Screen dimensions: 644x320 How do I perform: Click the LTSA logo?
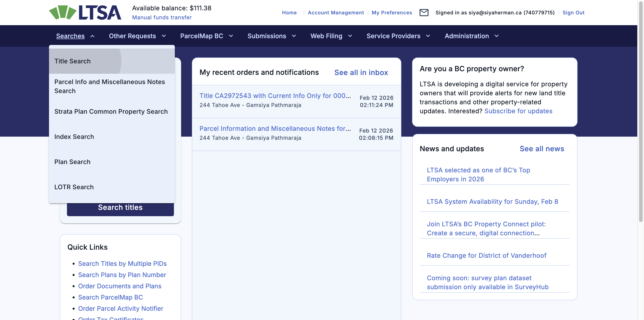85,13
